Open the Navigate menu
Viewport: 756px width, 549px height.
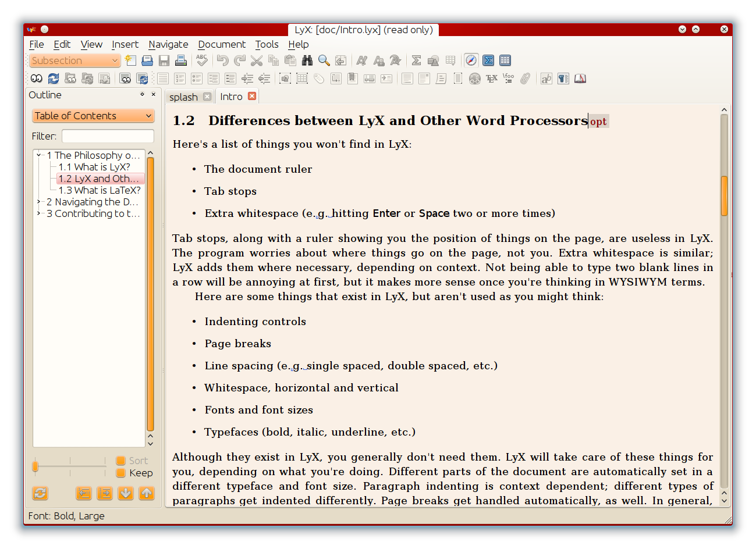coord(168,44)
